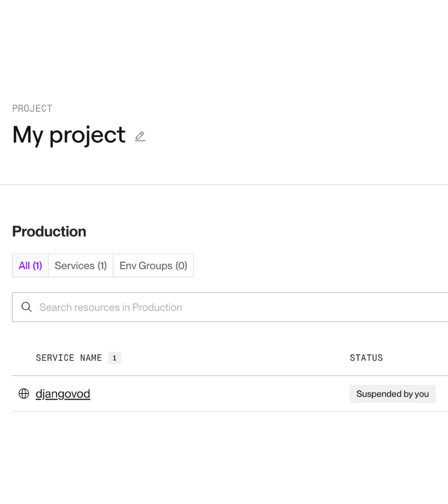Click the empty space right of Env Groups tab
Screen dimensions: 448x504
[x=321, y=265]
